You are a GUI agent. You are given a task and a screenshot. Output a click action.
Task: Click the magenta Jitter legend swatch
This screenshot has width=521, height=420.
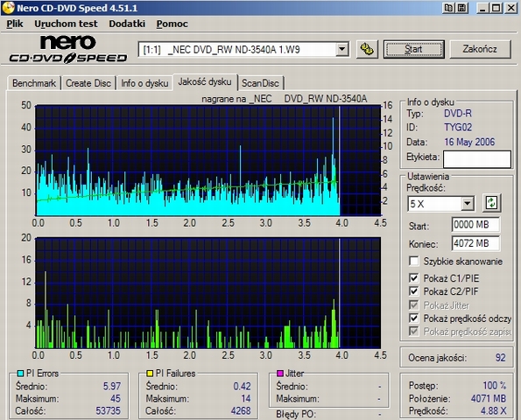coord(280,374)
